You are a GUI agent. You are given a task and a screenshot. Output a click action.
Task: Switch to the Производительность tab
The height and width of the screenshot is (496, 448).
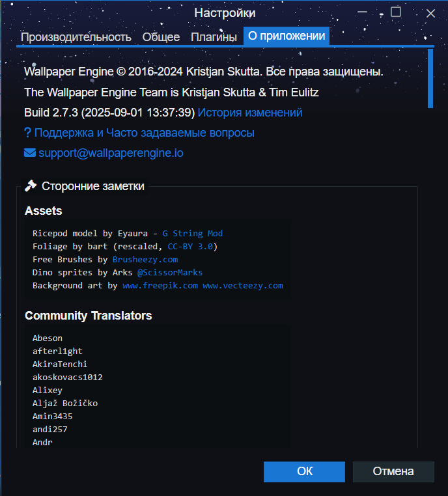click(x=76, y=37)
